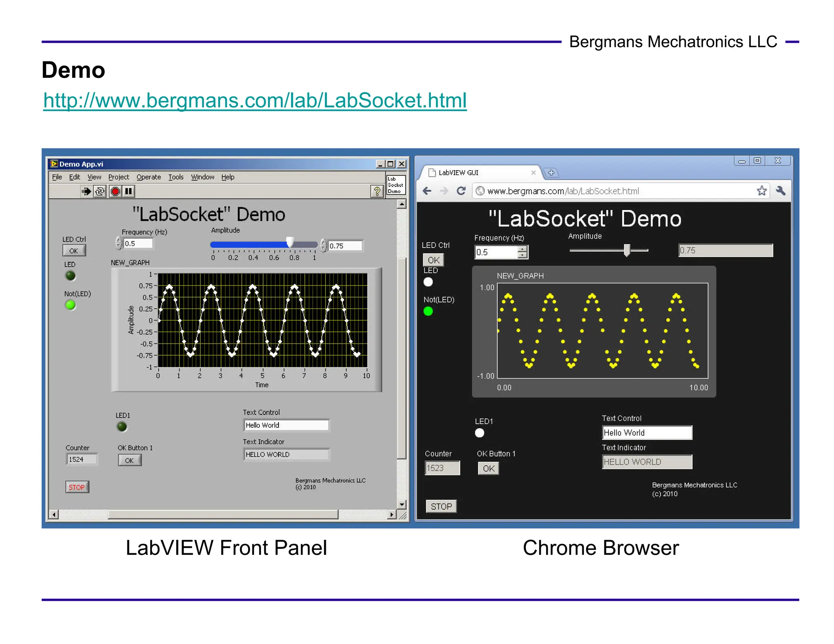Click vertical scrollbar down arrow in LabVIEW
Image resolution: width=834 pixels, height=644 pixels.
tap(402, 504)
